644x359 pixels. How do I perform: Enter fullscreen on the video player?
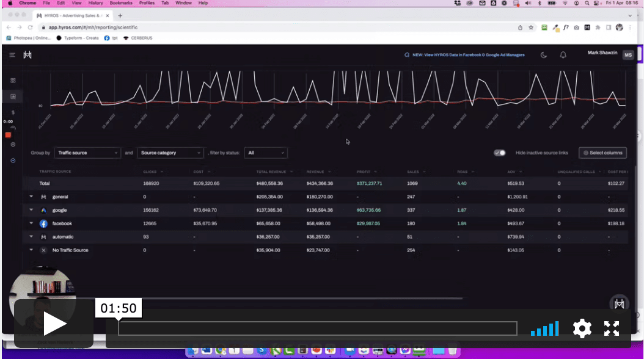click(612, 328)
